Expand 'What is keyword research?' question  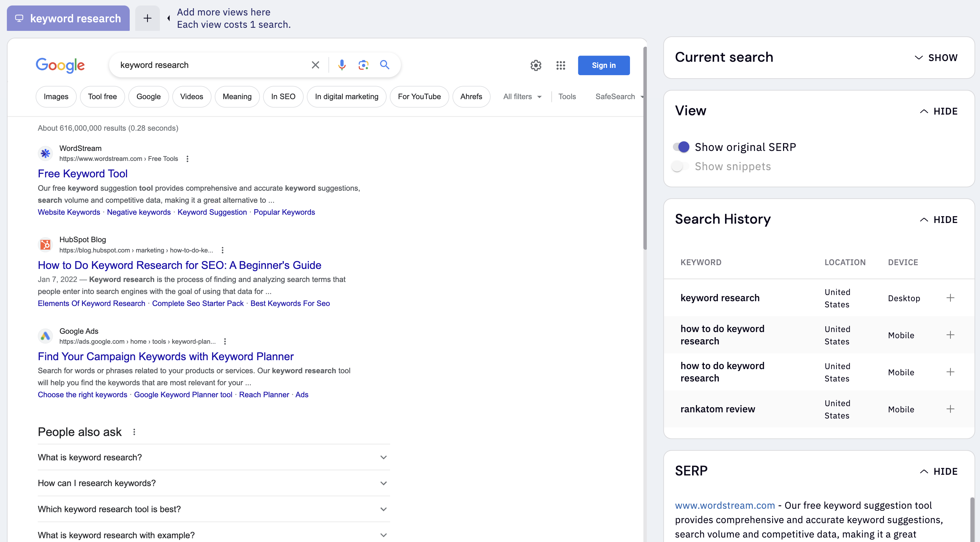tap(214, 457)
